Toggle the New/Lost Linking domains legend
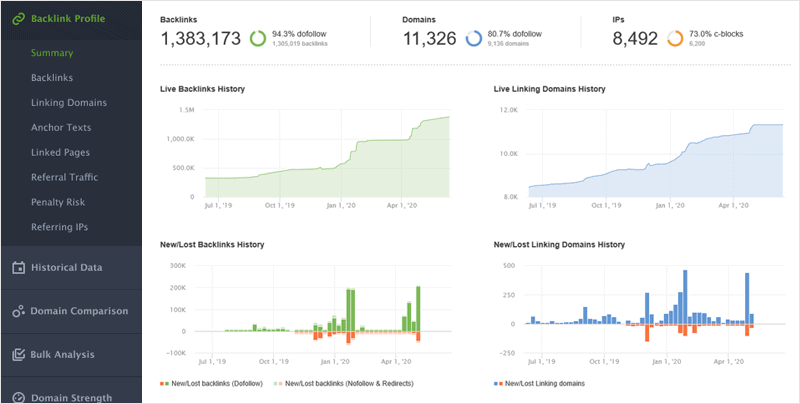The width and height of the screenshot is (800, 404). [x=539, y=383]
